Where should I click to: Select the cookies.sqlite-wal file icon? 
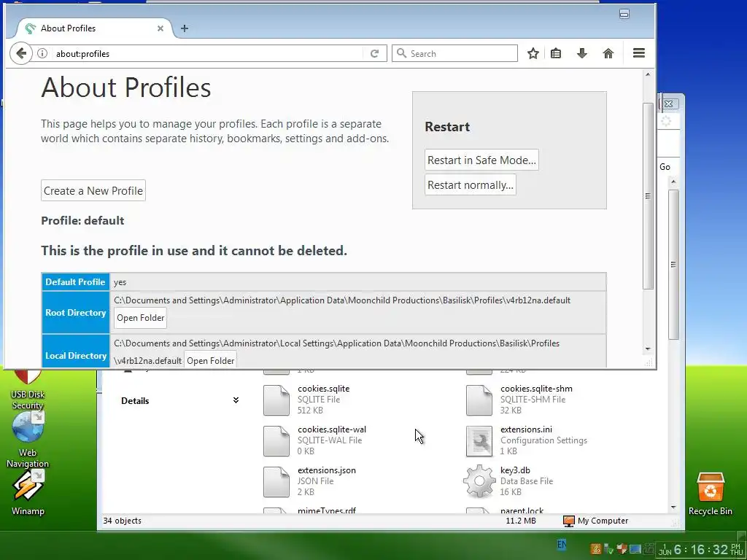tap(276, 441)
